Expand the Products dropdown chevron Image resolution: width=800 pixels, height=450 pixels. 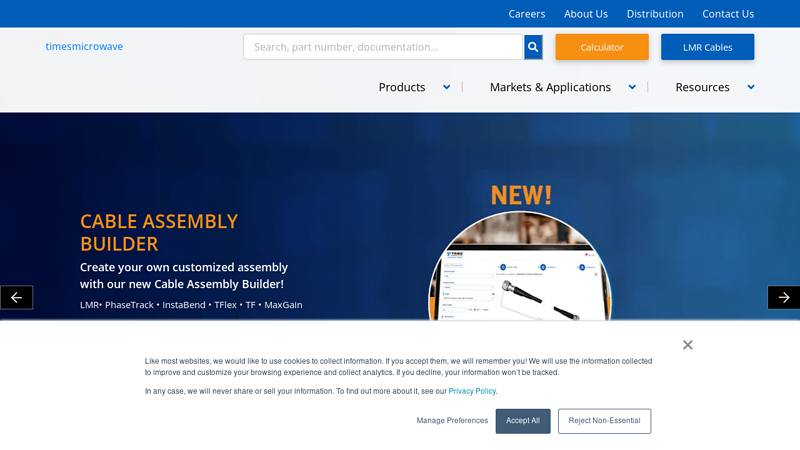tap(446, 87)
